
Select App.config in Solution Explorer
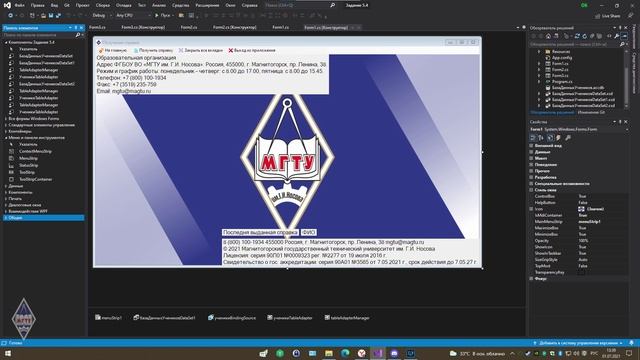pyautogui.click(x=562, y=58)
